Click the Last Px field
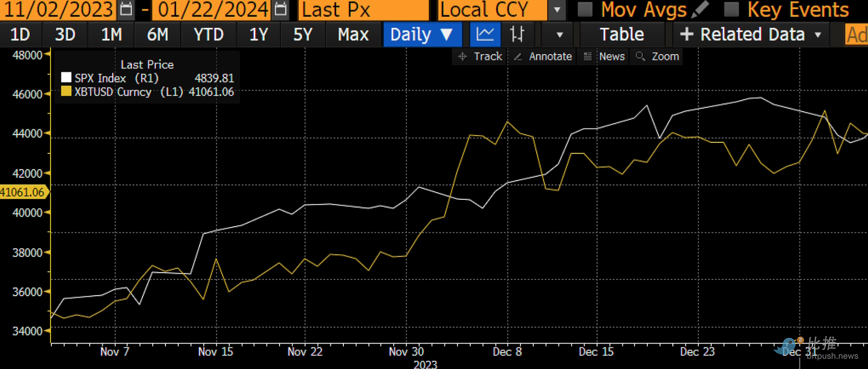 (363, 10)
